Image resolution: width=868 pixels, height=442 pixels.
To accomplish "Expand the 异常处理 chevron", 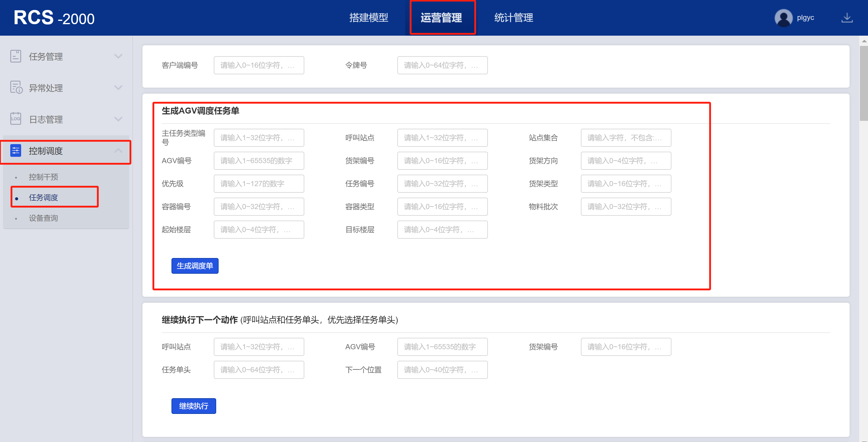I will (x=118, y=88).
